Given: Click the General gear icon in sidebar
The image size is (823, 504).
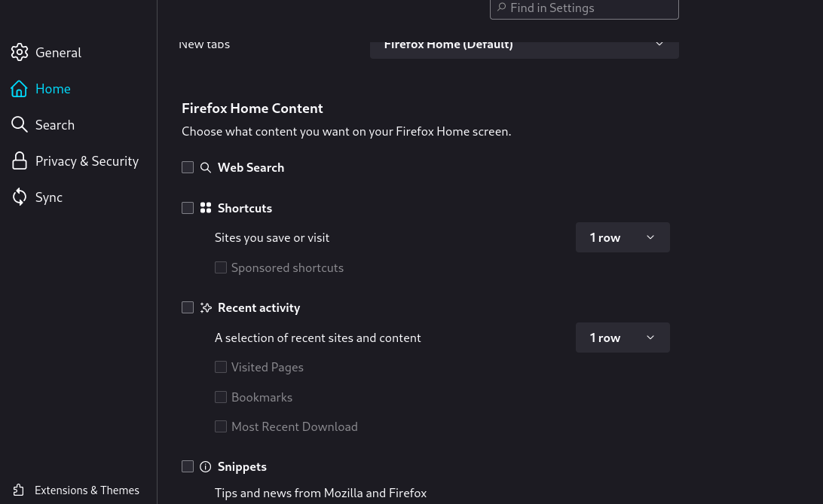Looking at the screenshot, I should click(20, 53).
